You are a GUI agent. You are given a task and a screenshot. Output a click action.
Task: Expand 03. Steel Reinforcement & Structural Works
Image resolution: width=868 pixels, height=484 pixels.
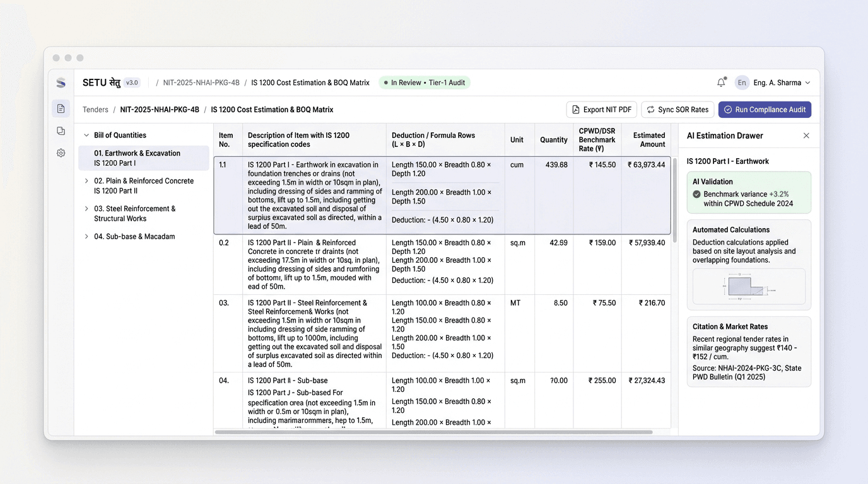(x=86, y=209)
